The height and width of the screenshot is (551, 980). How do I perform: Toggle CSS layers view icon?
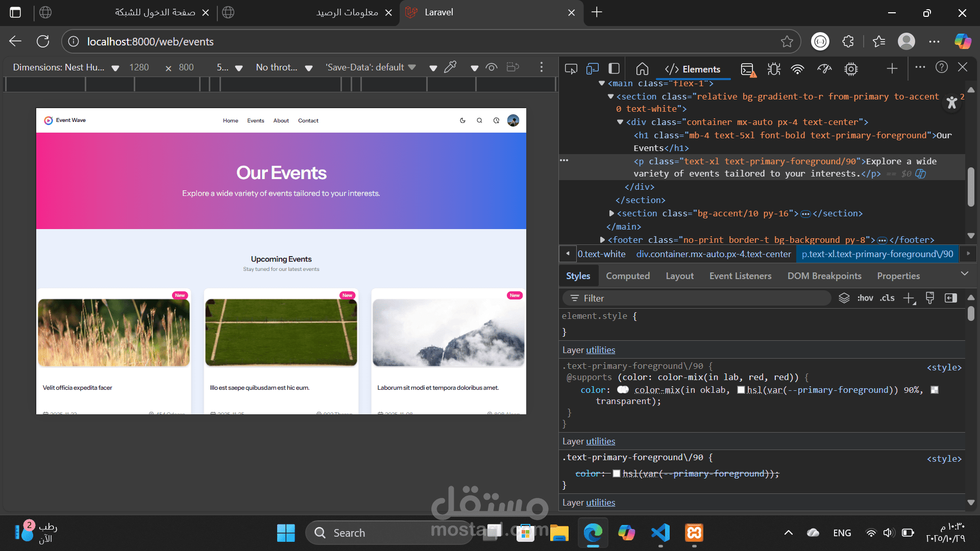point(844,298)
